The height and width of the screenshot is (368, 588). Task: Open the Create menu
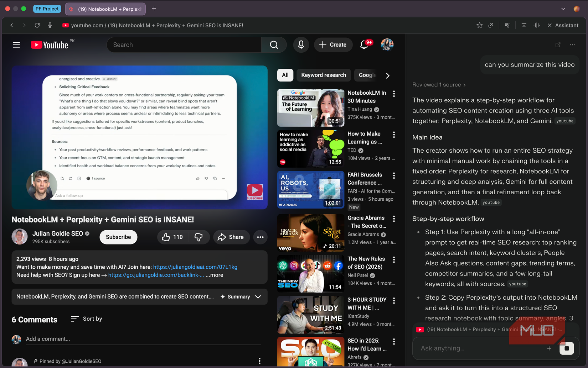[333, 44]
